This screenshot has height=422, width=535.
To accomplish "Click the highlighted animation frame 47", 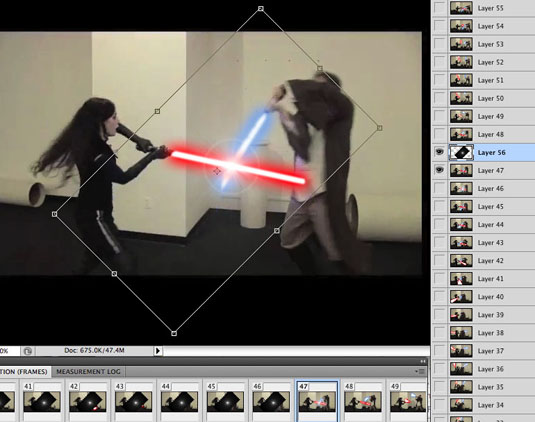I will [x=317, y=401].
